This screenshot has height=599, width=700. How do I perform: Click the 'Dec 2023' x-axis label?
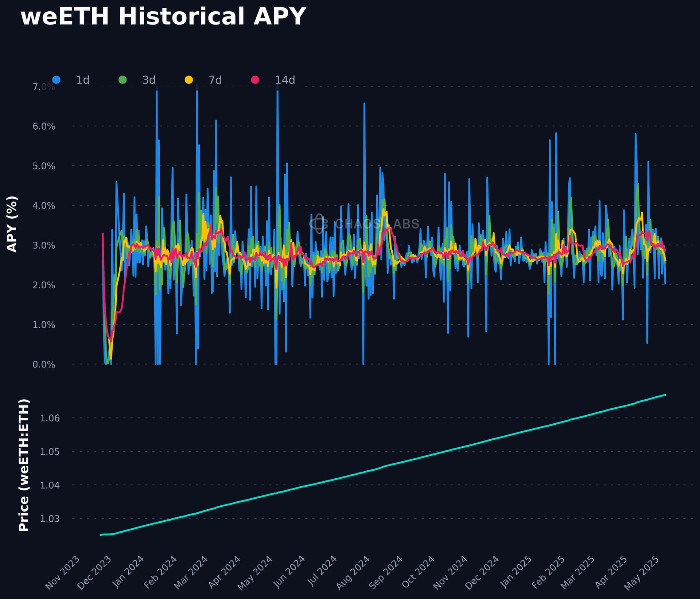pos(95,572)
